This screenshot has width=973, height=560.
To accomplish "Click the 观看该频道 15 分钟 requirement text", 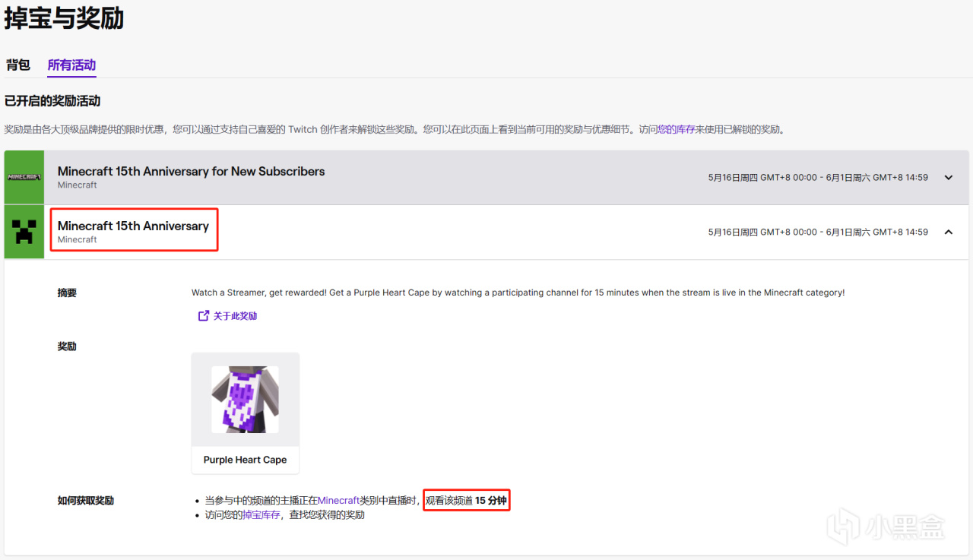I will point(466,500).
